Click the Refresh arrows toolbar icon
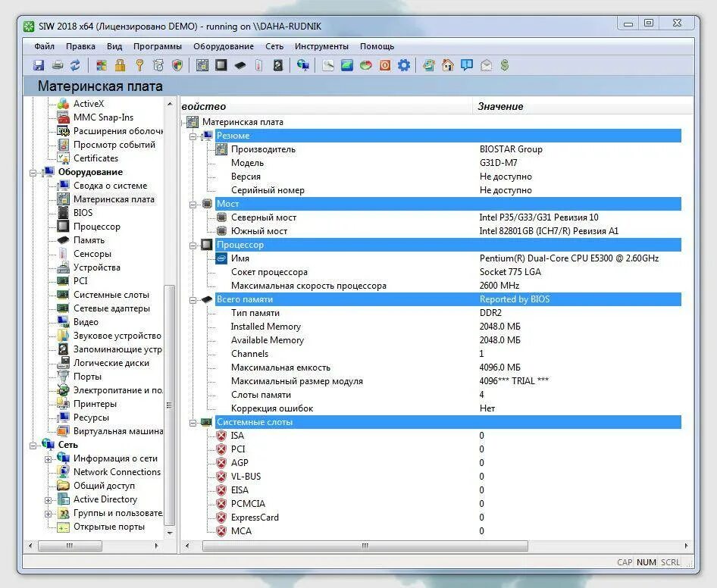Viewport: 717px width, 588px height. tap(75, 65)
